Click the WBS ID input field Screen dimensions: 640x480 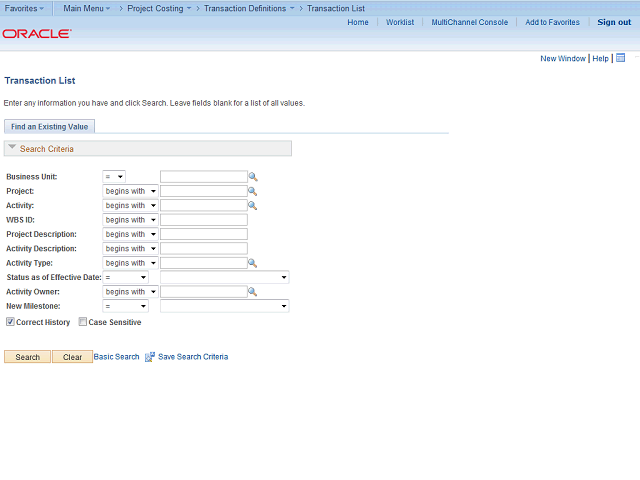203,220
